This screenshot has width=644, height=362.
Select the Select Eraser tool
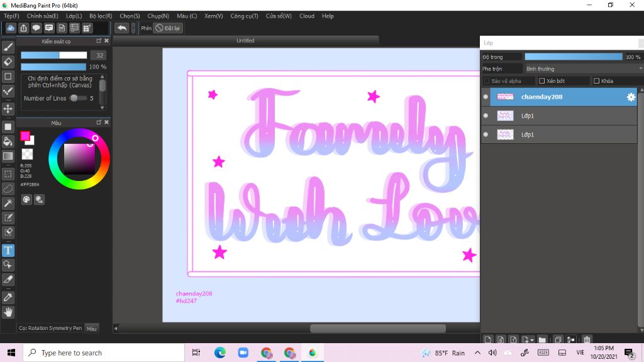point(8,233)
